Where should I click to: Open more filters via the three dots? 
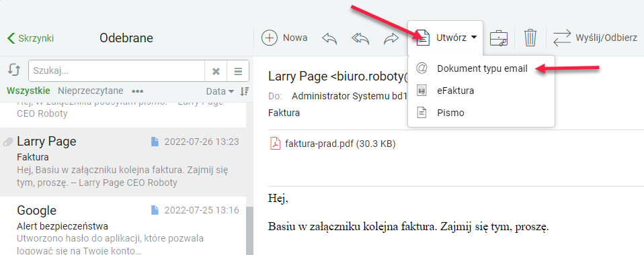[137, 91]
